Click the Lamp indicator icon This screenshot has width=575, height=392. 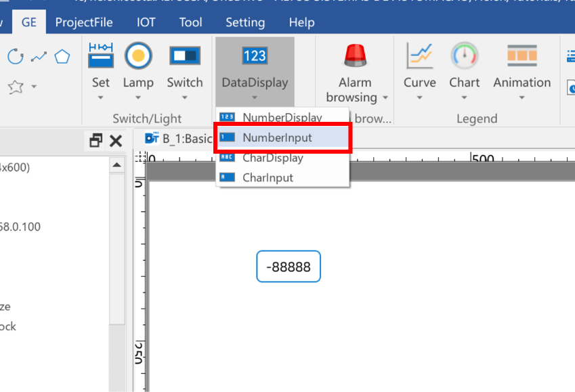138,56
